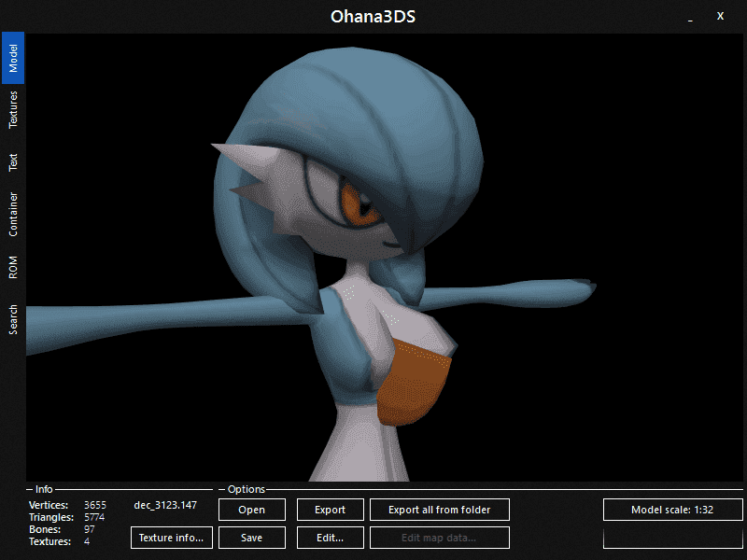The height and width of the screenshot is (560, 747).
Task: Click the disabled Edit map data... button
Action: tap(440, 538)
